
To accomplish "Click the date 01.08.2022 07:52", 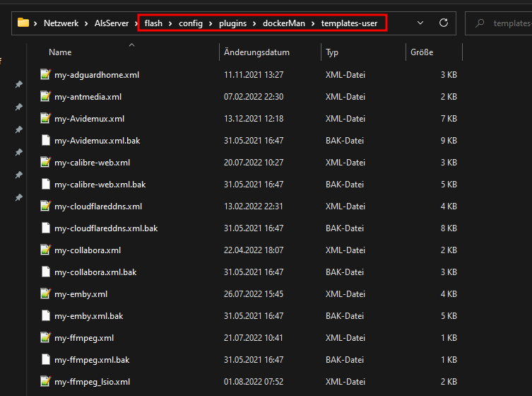I will (254, 382).
